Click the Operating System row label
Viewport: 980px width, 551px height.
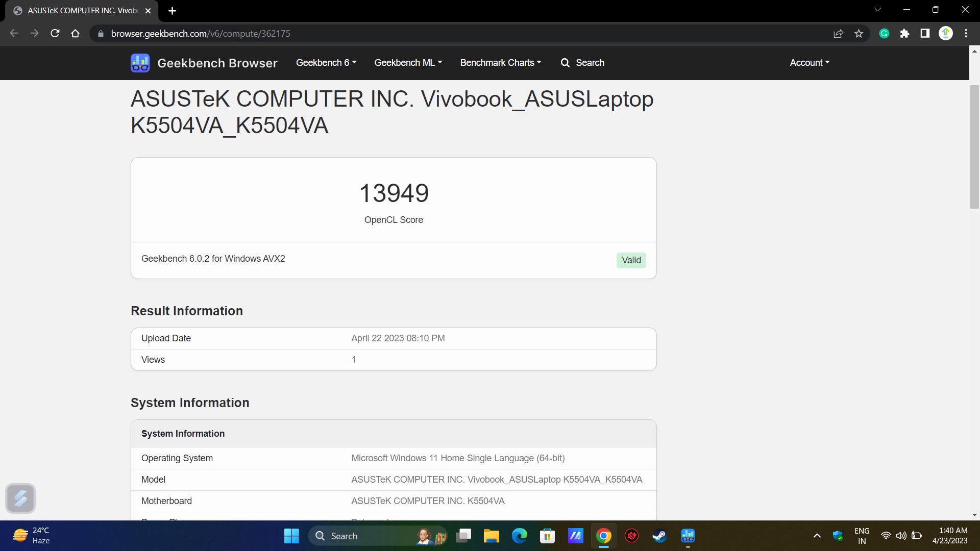click(177, 458)
